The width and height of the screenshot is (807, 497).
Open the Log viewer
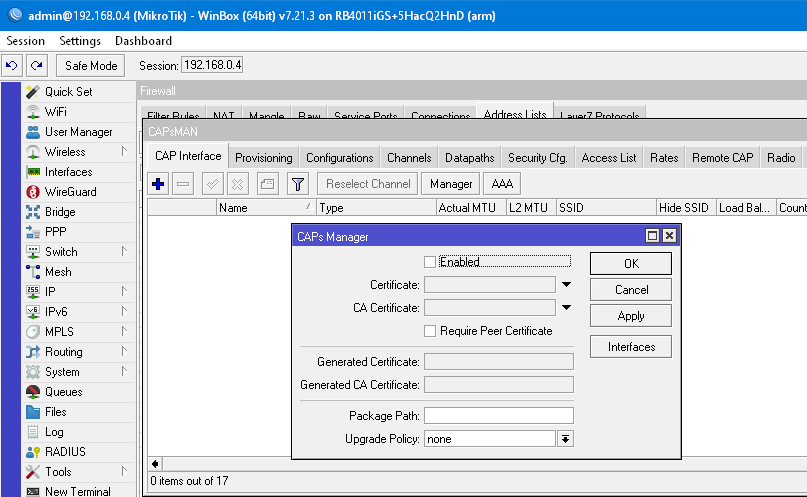pyautogui.click(x=54, y=432)
